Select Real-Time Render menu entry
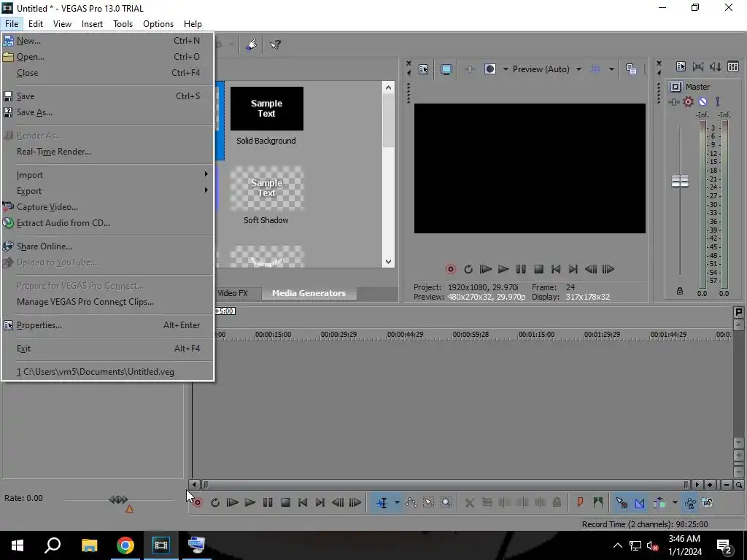The height and width of the screenshot is (560, 747). point(108,152)
